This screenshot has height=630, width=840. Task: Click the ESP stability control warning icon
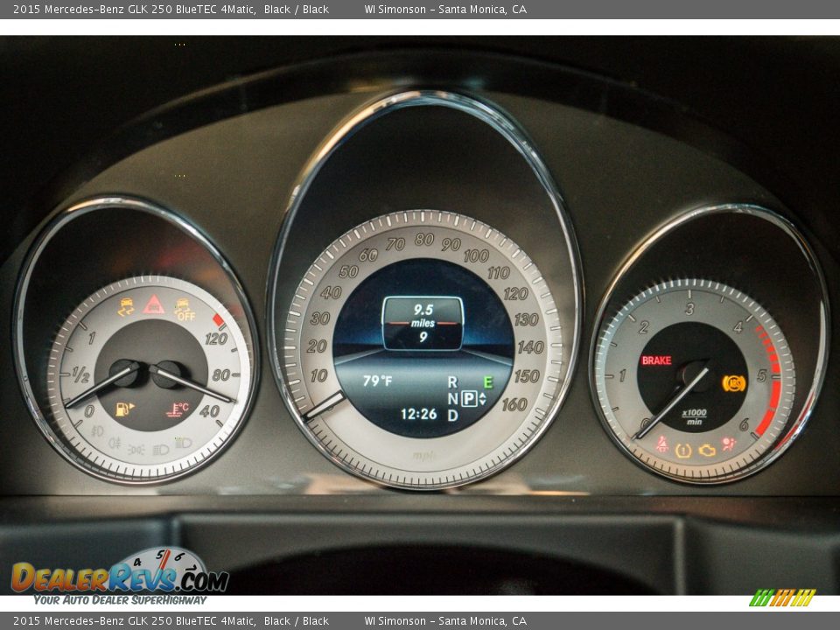(126, 306)
